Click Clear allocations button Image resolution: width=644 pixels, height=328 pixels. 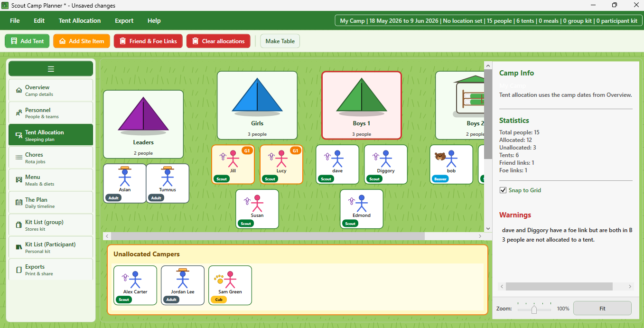click(218, 41)
